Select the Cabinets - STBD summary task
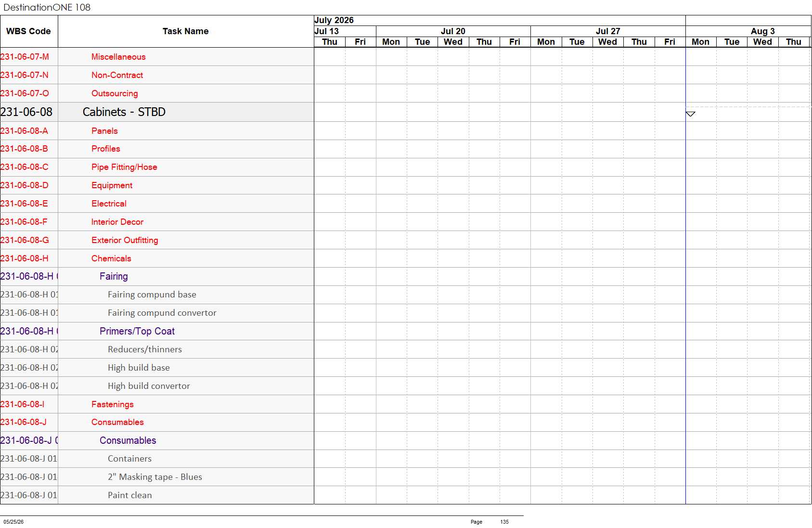The image size is (812, 528). (124, 112)
